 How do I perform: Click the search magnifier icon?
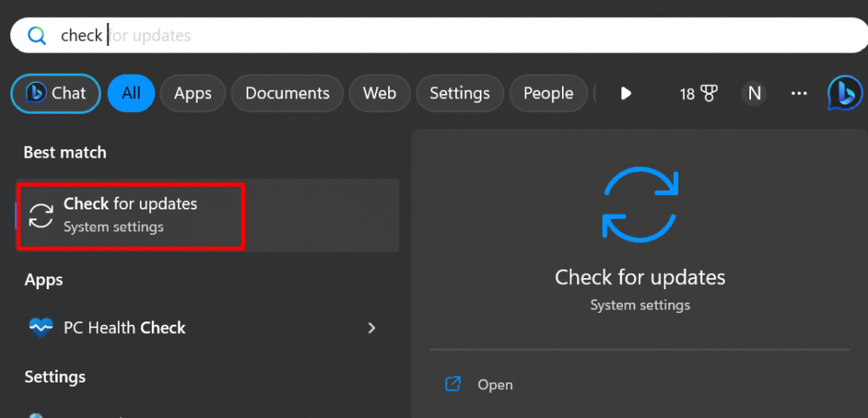[x=37, y=36]
